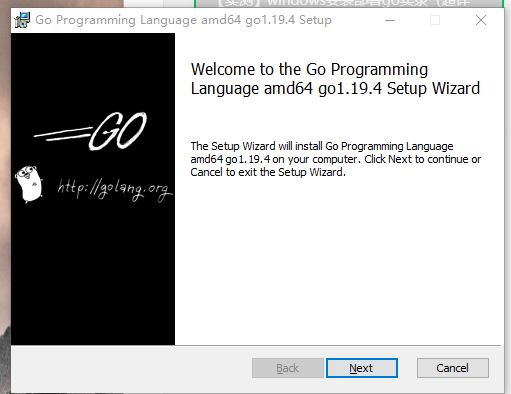Click the disabled maximize button
The image size is (511, 394).
[435, 20]
